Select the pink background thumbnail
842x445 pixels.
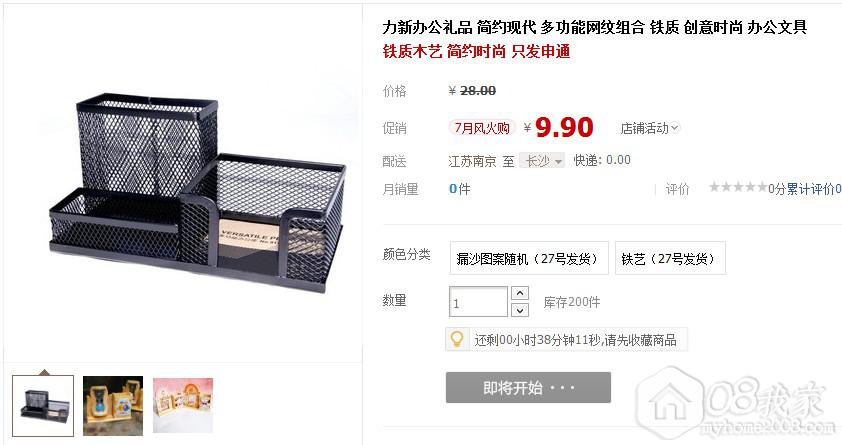point(183,405)
